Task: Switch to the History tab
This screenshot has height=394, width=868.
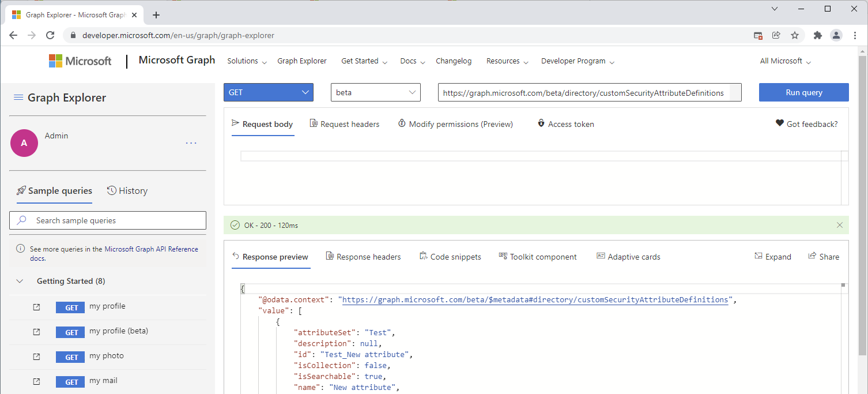Action: click(127, 190)
